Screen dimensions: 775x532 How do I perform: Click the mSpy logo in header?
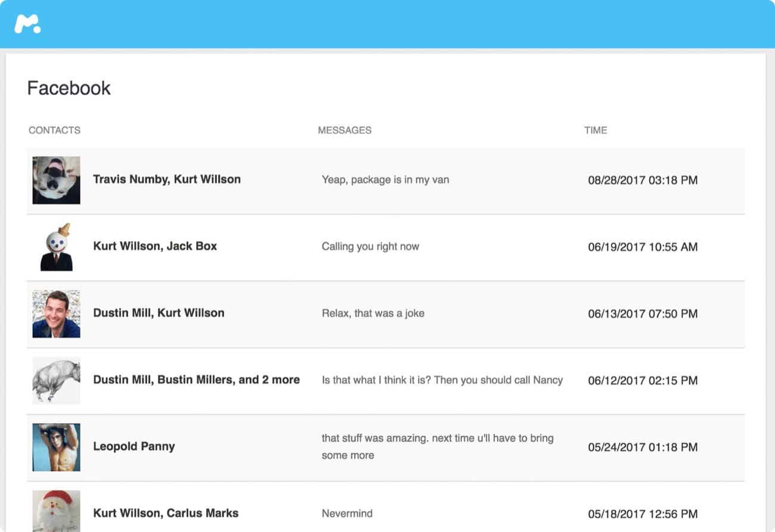(27, 24)
